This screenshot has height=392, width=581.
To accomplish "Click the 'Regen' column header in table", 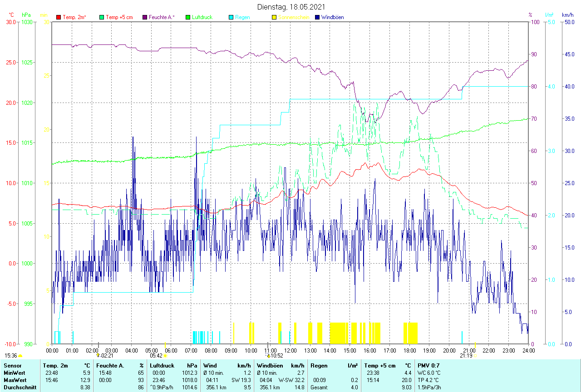I will 319,365.
